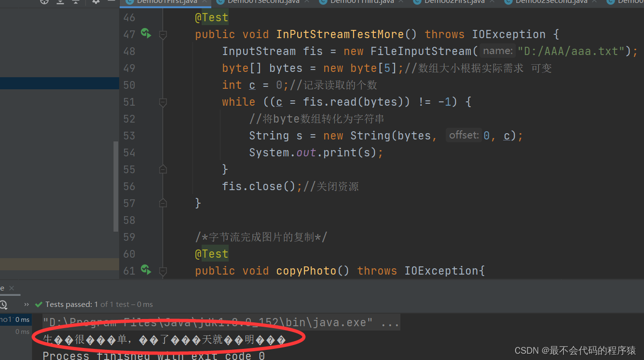Click the collapse all icon in project toolbar

click(76, 1)
